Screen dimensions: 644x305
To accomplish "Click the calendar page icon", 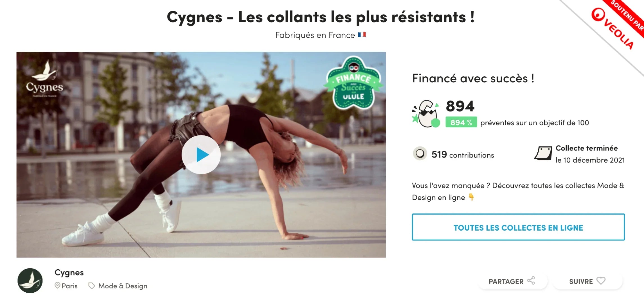I will (x=543, y=153).
